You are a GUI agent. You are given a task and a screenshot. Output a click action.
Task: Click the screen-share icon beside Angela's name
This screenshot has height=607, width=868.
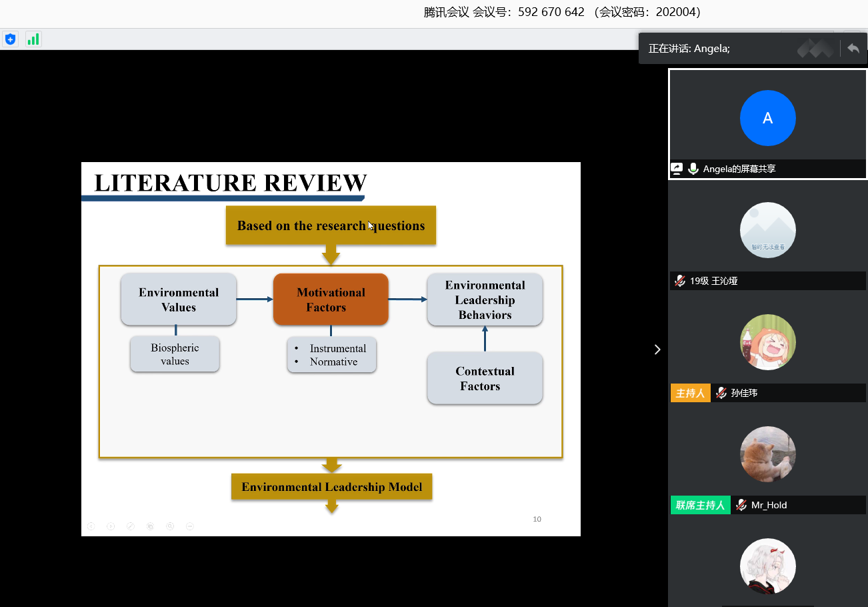pos(677,169)
